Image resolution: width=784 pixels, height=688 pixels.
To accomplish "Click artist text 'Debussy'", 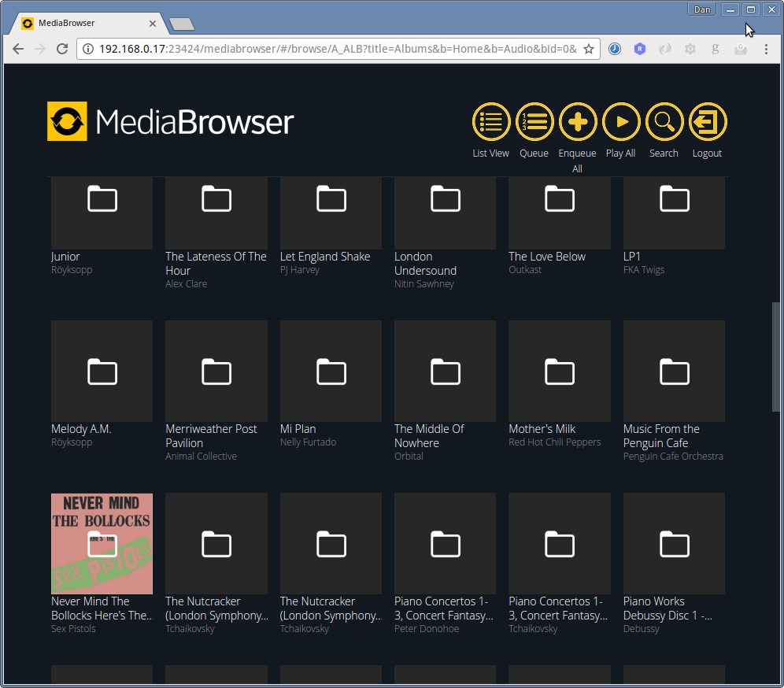I will pyautogui.click(x=641, y=629).
